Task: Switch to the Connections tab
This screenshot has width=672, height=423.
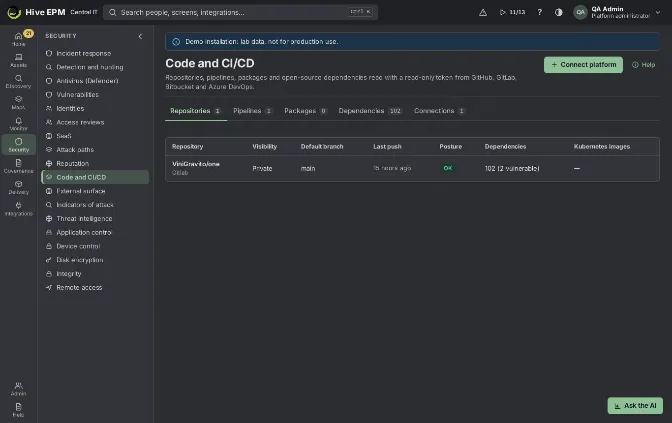Action: (439, 111)
